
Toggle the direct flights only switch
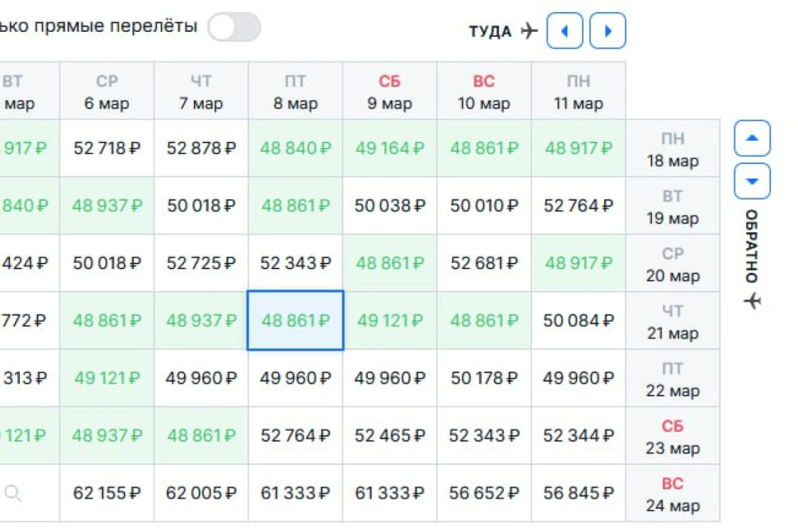(234, 27)
